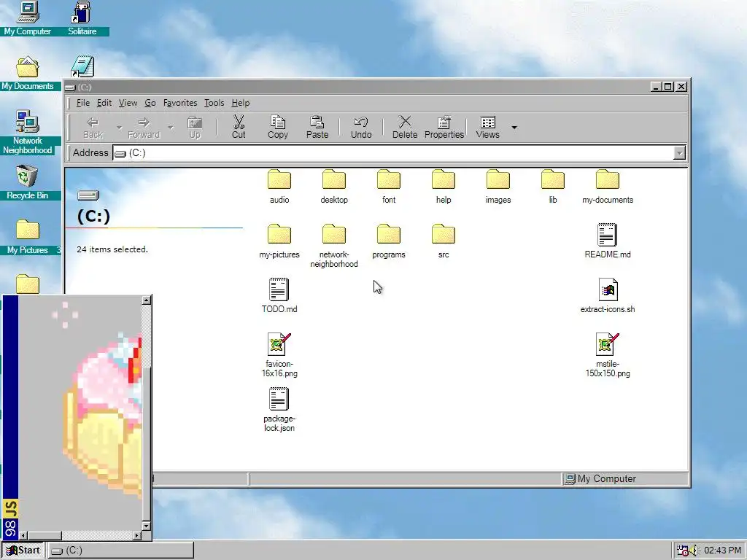
Task: Select the README.md file
Action: [x=608, y=241]
